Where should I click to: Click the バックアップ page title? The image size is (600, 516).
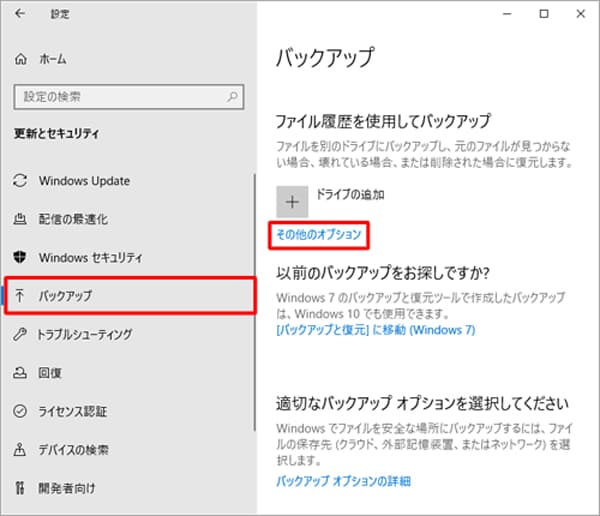[x=325, y=58]
